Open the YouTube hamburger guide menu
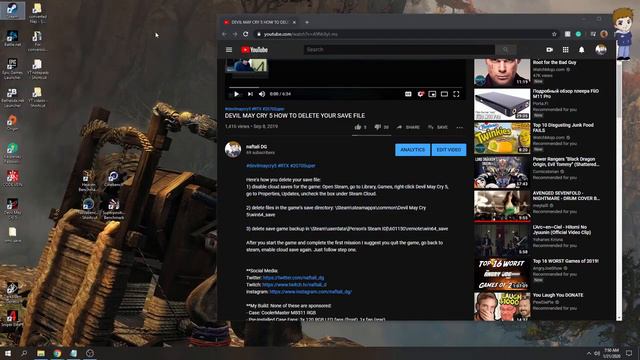The width and height of the screenshot is (640, 360). pyautogui.click(x=229, y=50)
